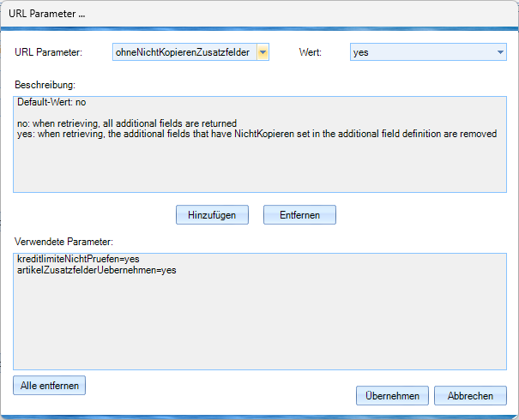Click the 'yes: when retrieving' description line
This screenshot has width=519, height=420.
(x=256, y=135)
